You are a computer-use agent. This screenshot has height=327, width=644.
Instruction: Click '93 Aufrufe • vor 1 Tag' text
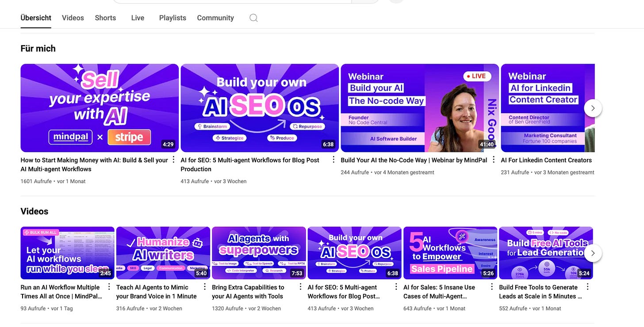click(x=47, y=308)
